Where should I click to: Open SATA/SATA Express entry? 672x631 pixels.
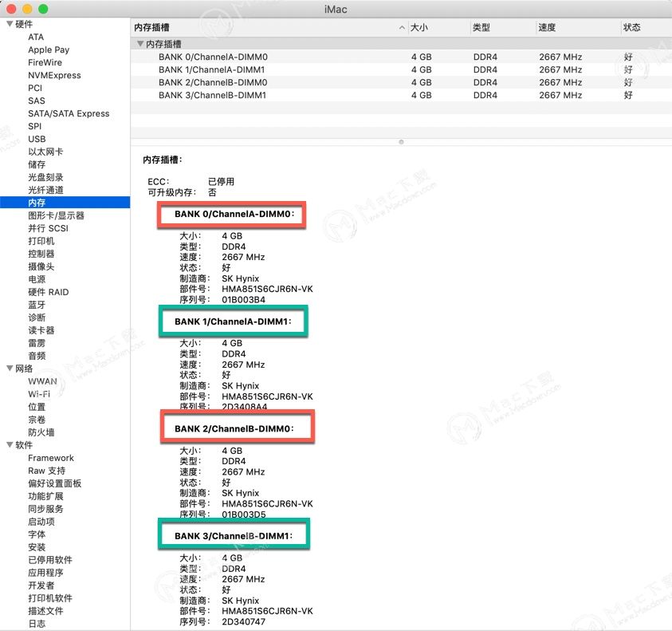click(69, 113)
